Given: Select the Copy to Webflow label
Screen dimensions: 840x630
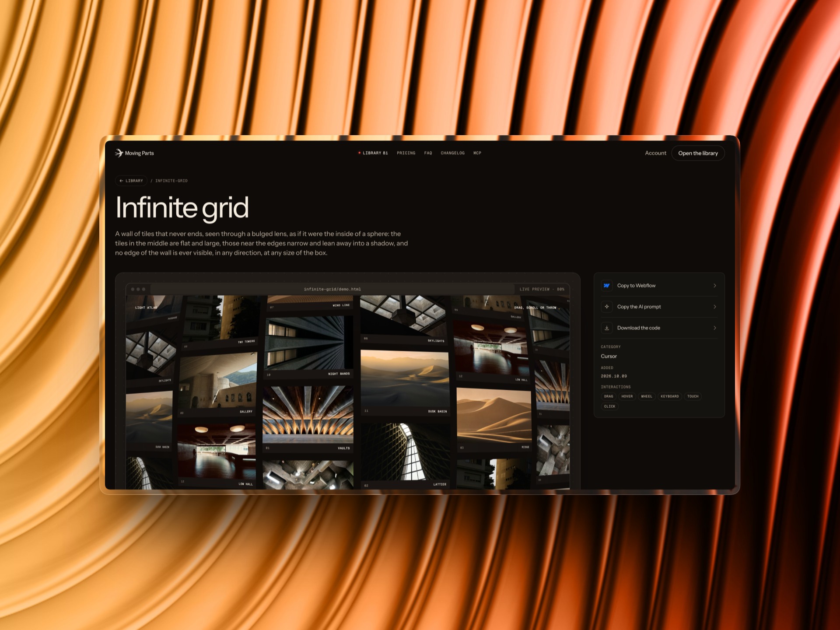Looking at the screenshot, I should (x=636, y=286).
